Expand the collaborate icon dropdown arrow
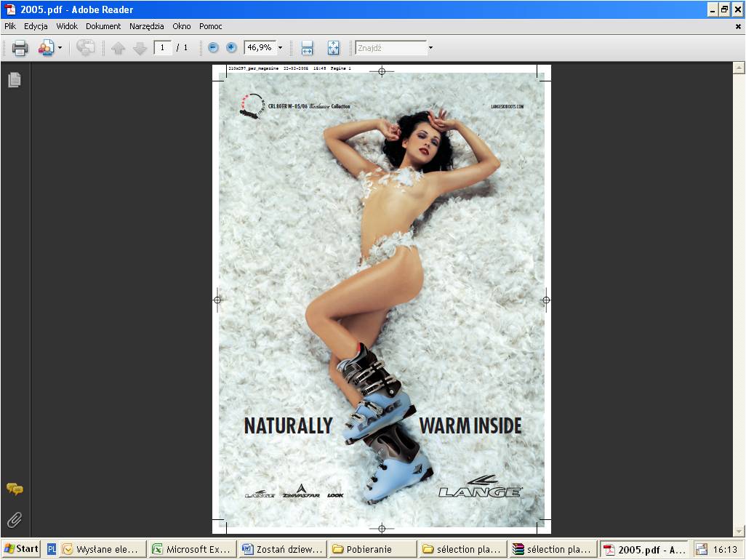Screen dimensions: 746x560 [x=60, y=48]
